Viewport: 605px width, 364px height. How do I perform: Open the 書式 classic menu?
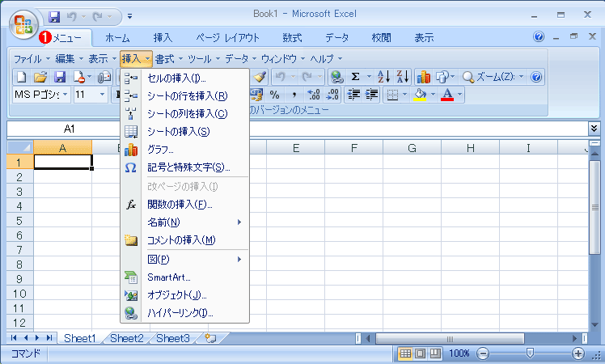pos(169,59)
